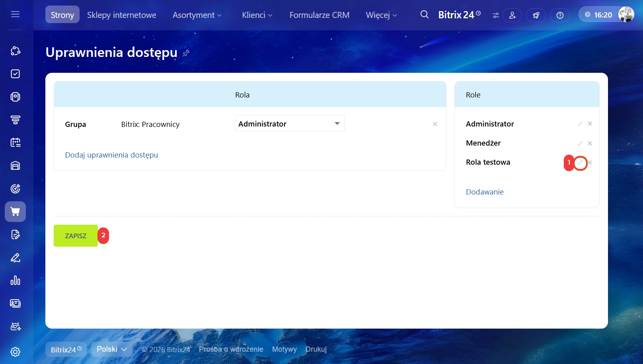Toggle the hamburger sidebar menu

[15, 14]
